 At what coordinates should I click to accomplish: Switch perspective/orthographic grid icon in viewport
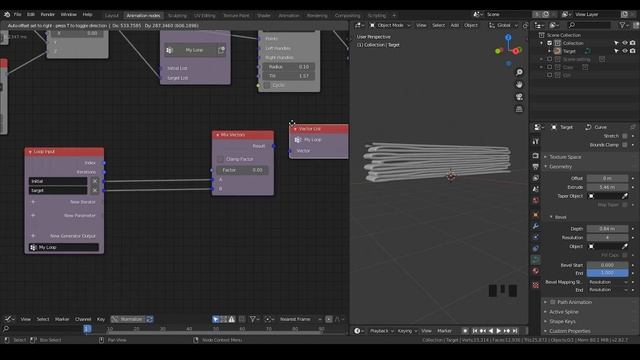click(x=519, y=109)
